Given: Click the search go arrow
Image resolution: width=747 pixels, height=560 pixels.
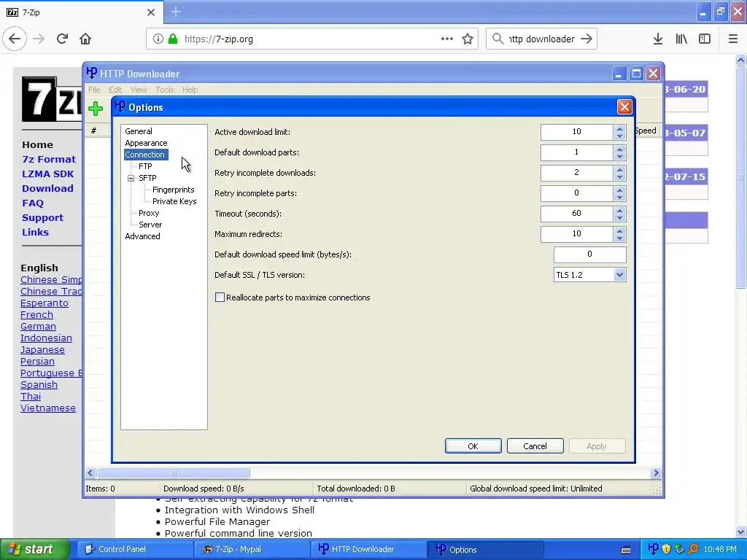Looking at the screenshot, I should tap(587, 39).
